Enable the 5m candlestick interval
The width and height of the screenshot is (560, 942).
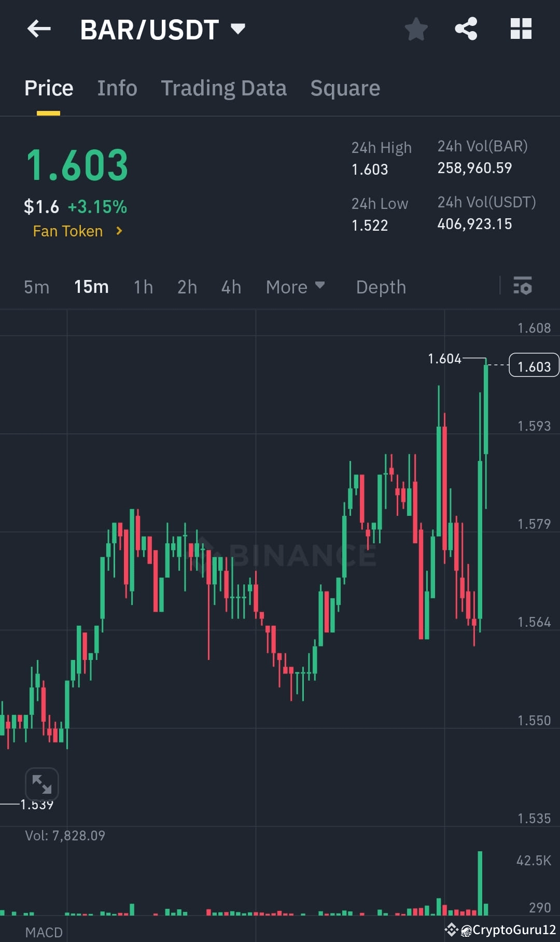pos(36,287)
